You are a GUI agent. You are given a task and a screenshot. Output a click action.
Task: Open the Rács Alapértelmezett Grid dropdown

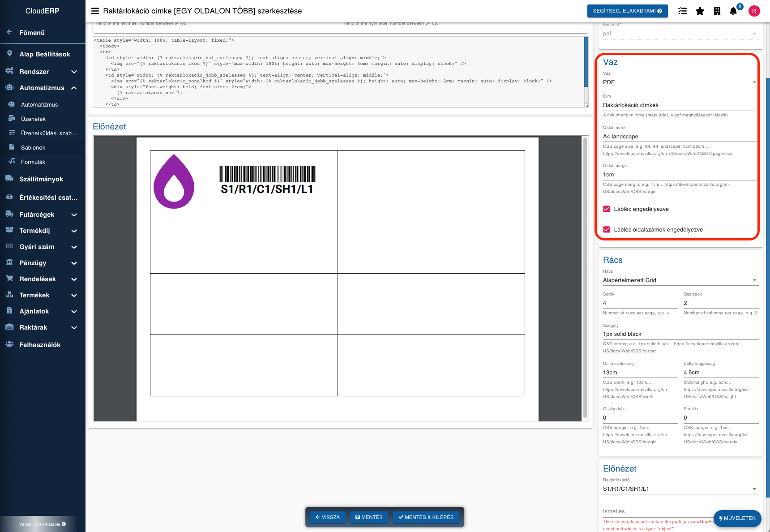pyautogui.click(x=679, y=280)
